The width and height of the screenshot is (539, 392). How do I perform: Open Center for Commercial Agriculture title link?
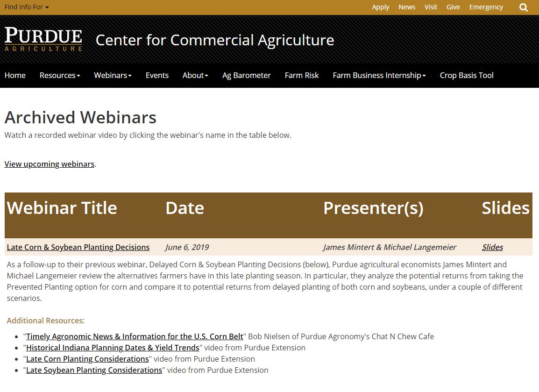click(215, 40)
